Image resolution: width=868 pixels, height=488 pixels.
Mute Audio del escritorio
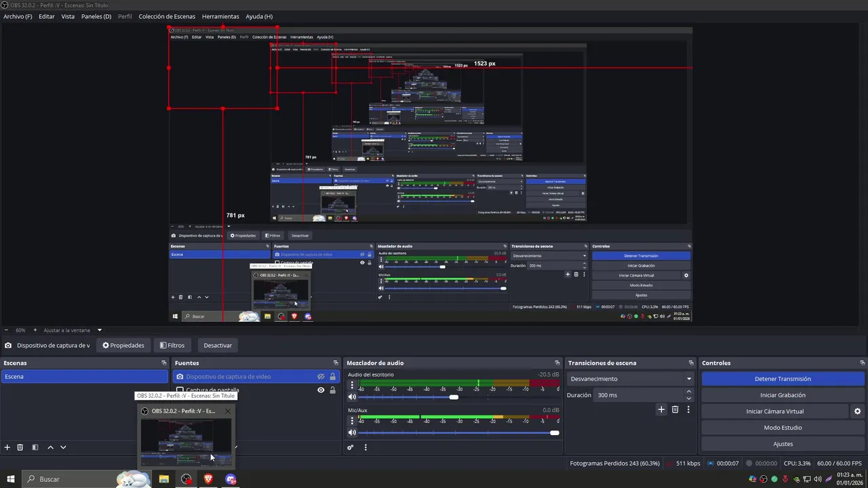pyautogui.click(x=352, y=397)
